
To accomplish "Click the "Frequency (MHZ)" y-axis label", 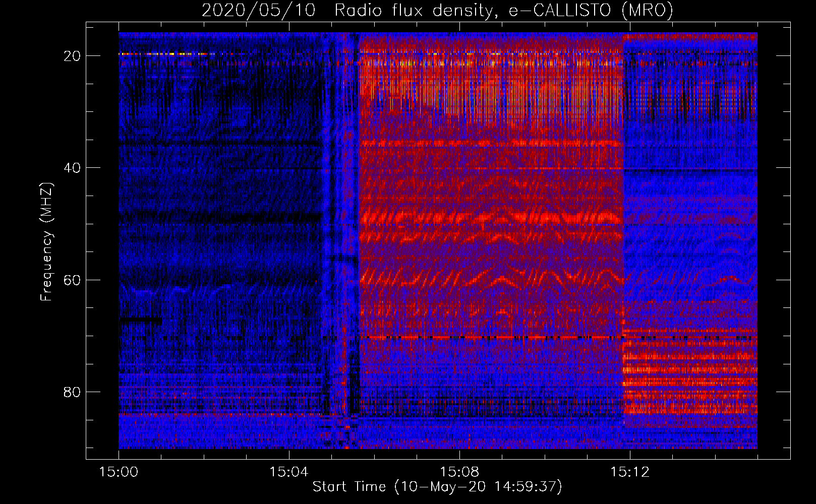I will pos(46,242).
